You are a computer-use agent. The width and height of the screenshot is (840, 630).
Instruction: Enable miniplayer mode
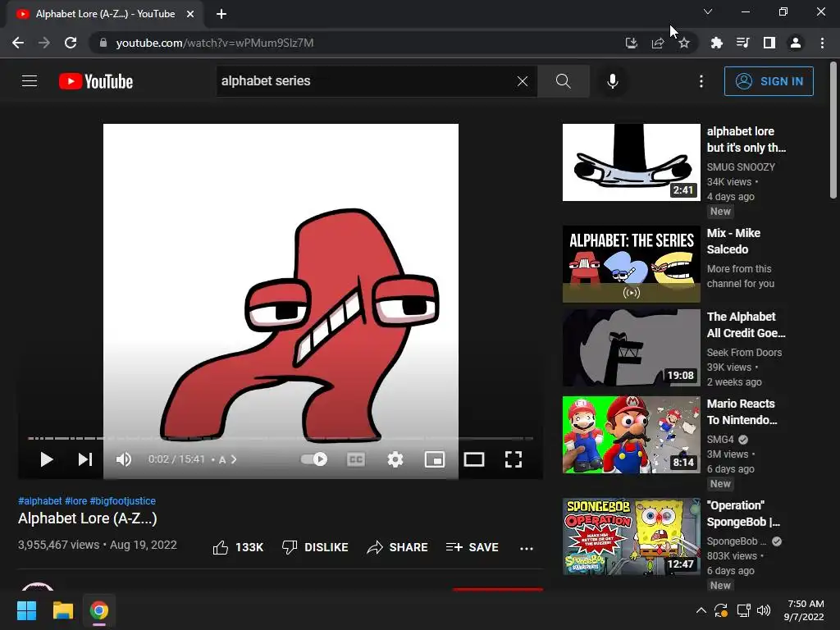pos(435,459)
